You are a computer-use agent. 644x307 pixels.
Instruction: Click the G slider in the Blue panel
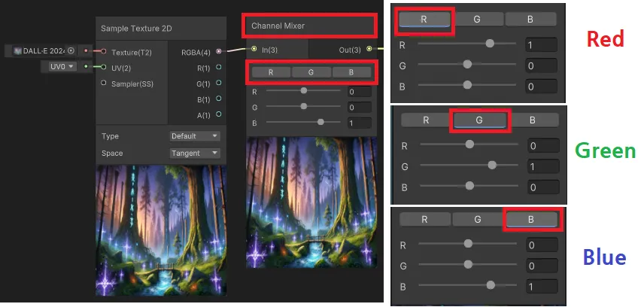point(468,264)
